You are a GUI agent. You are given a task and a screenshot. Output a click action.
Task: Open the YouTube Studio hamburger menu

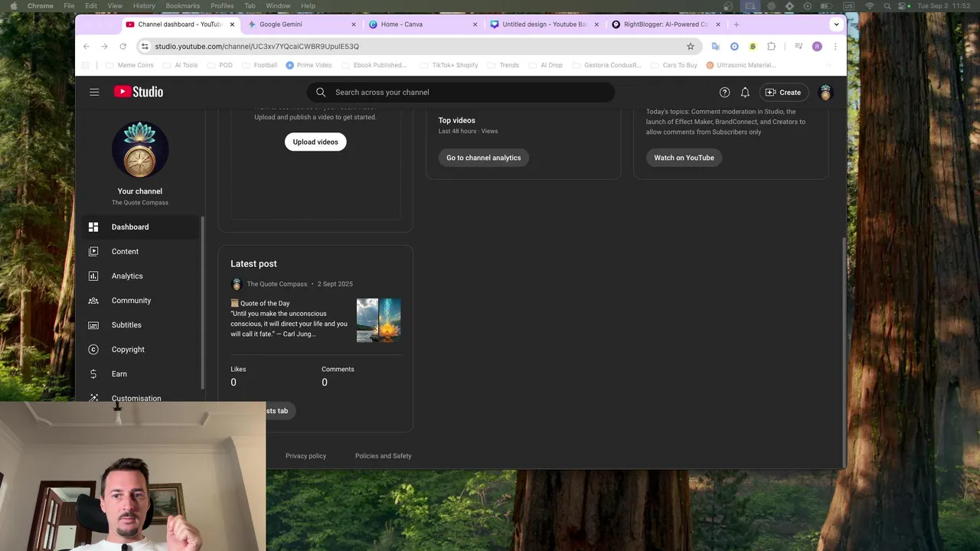(94, 92)
